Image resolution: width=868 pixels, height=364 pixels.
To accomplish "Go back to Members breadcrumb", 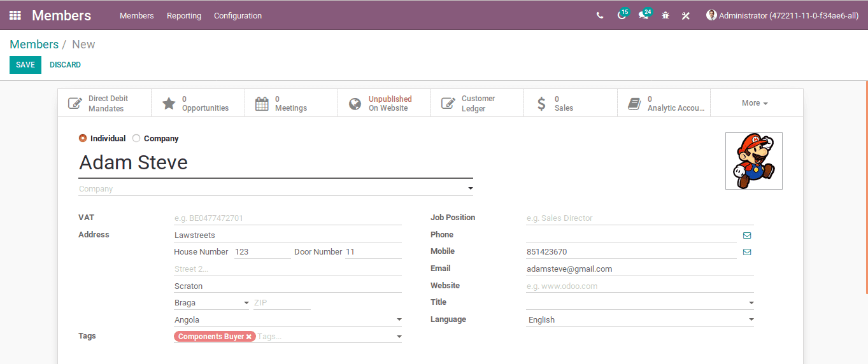I will click(x=34, y=45).
